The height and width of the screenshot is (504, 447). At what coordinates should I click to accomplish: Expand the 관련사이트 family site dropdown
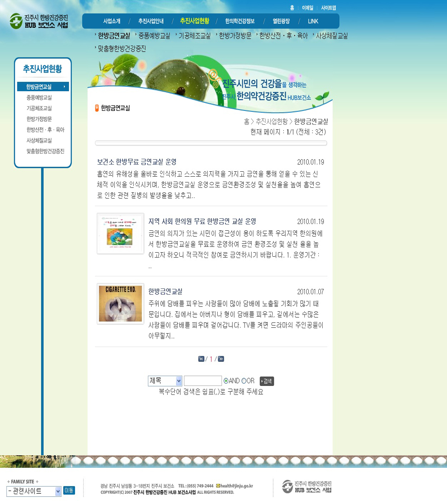[x=34, y=491]
